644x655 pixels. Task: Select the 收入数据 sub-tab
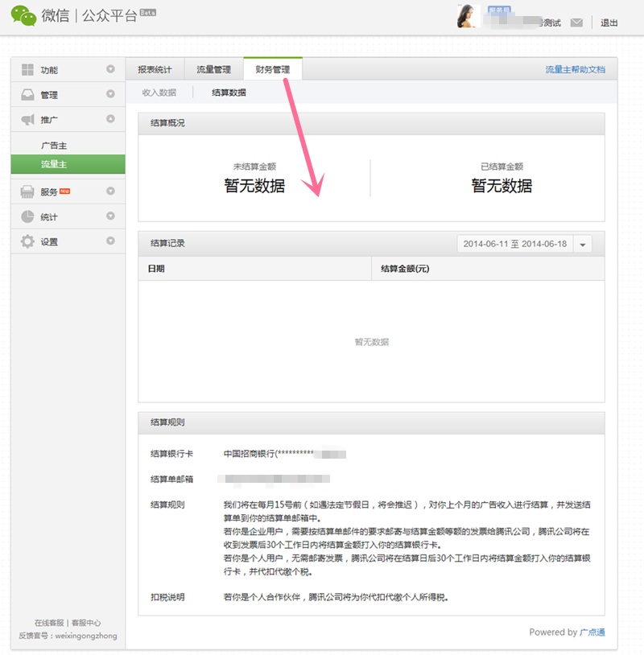click(x=159, y=93)
